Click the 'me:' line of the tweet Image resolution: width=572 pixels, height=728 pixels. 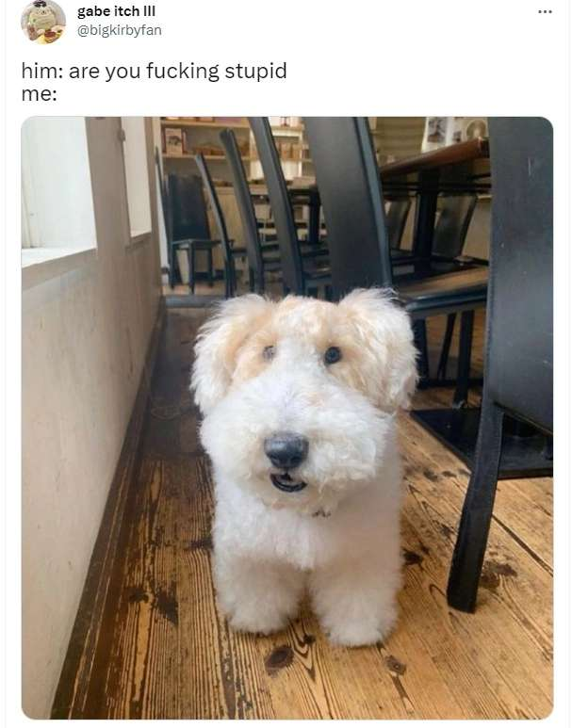(39, 94)
